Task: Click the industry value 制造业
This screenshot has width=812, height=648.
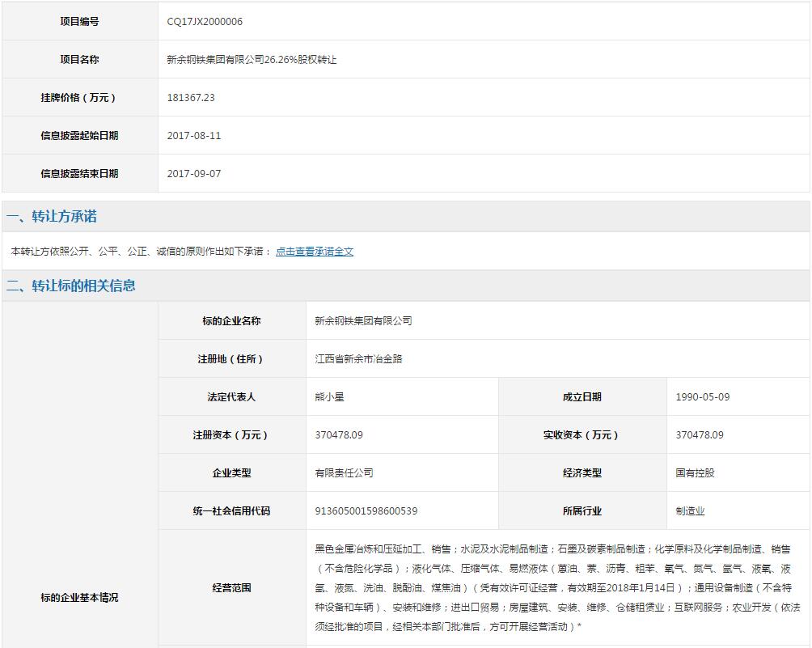Action: click(690, 511)
